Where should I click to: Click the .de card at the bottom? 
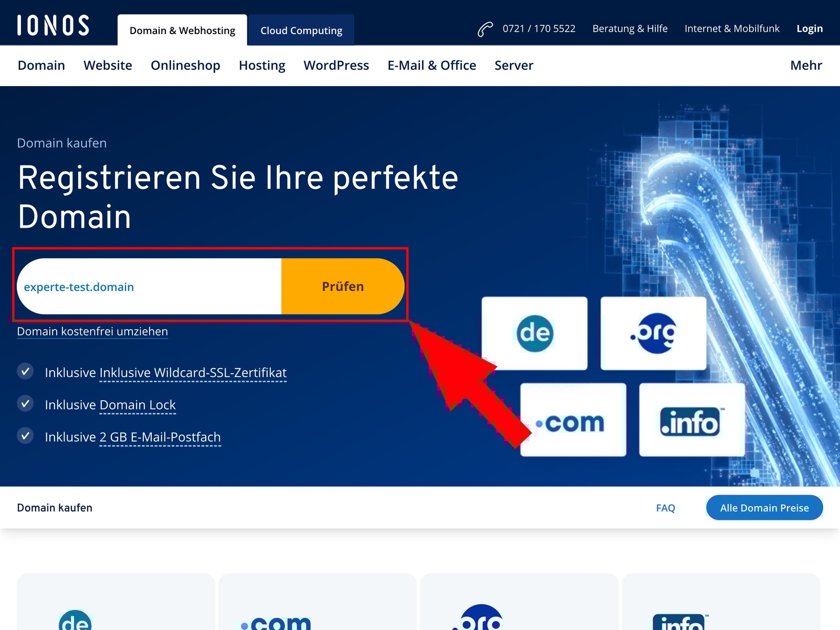pyautogui.click(x=115, y=609)
